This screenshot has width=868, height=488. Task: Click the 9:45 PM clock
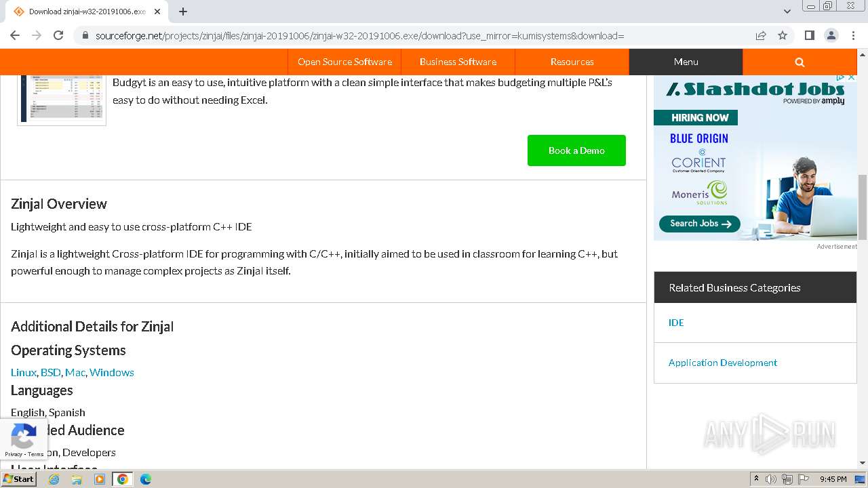click(x=833, y=479)
